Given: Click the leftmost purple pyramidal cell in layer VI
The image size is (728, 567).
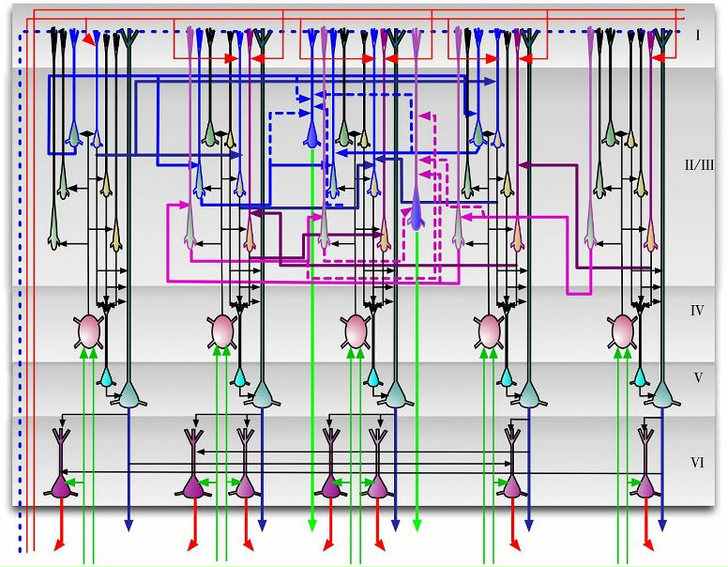Looking at the screenshot, I should tap(62, 485).
